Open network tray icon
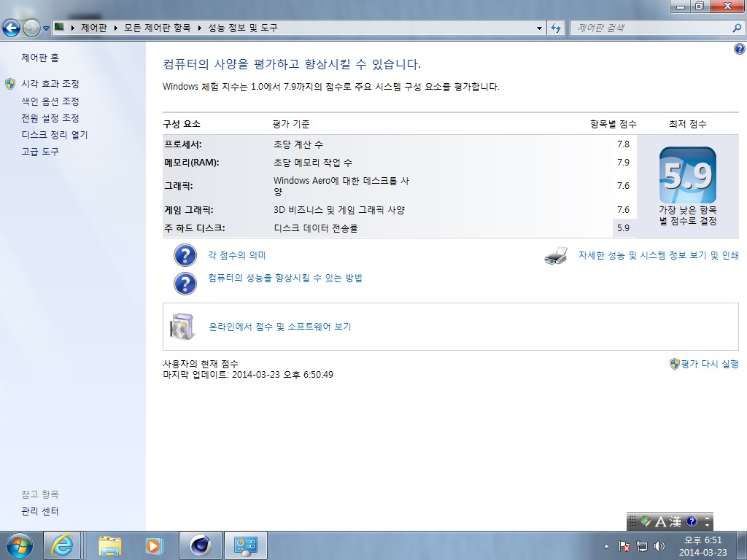Viewport: 747px width, 560px height. tap(642, 546)
